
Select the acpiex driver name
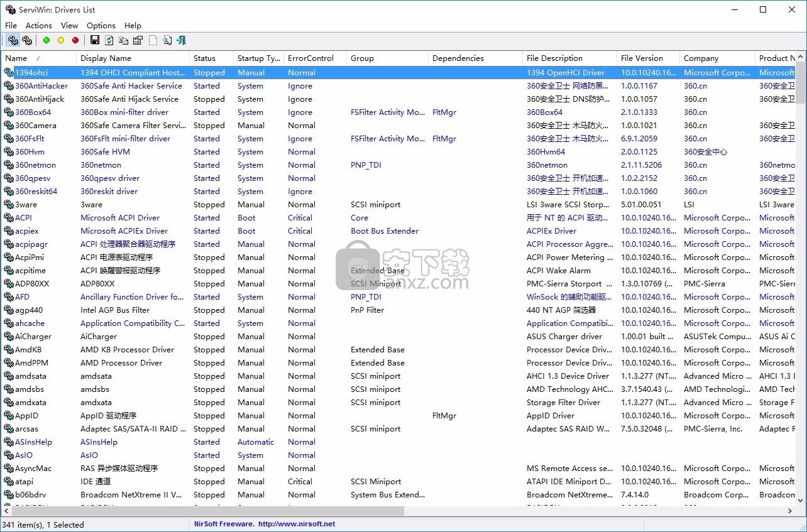pyautogui.click(x=27, y=231)
